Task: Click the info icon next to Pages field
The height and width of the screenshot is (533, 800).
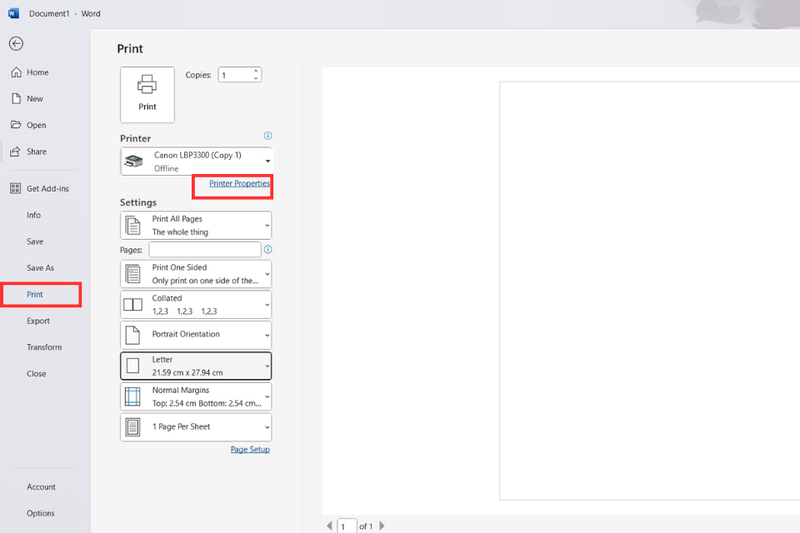Action: coord(268,249)
